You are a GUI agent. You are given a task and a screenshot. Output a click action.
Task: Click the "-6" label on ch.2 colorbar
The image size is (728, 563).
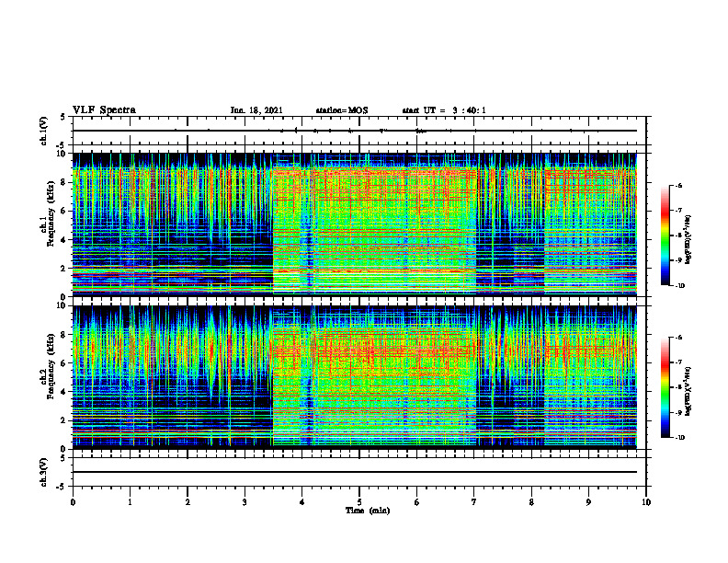(677, 338)
